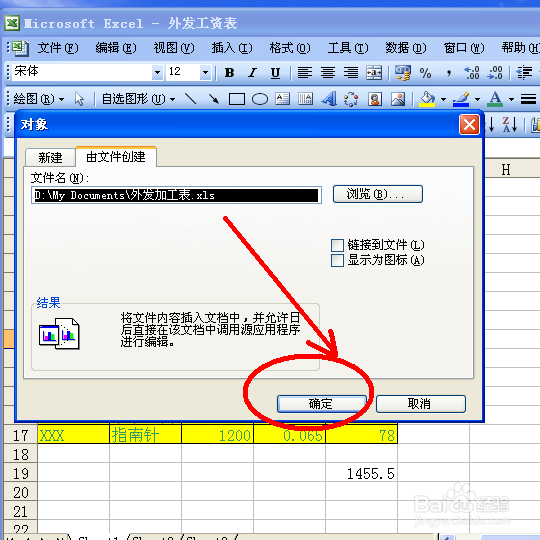Viewport: 540px width, 540px height.
Task: Insert picture from file icon
Action: 398,99
